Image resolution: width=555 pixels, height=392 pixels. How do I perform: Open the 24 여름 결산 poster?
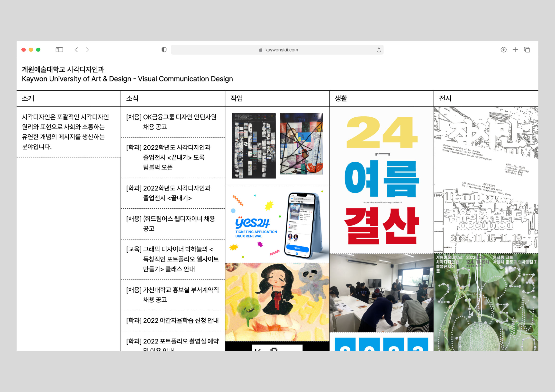[382, 180]
